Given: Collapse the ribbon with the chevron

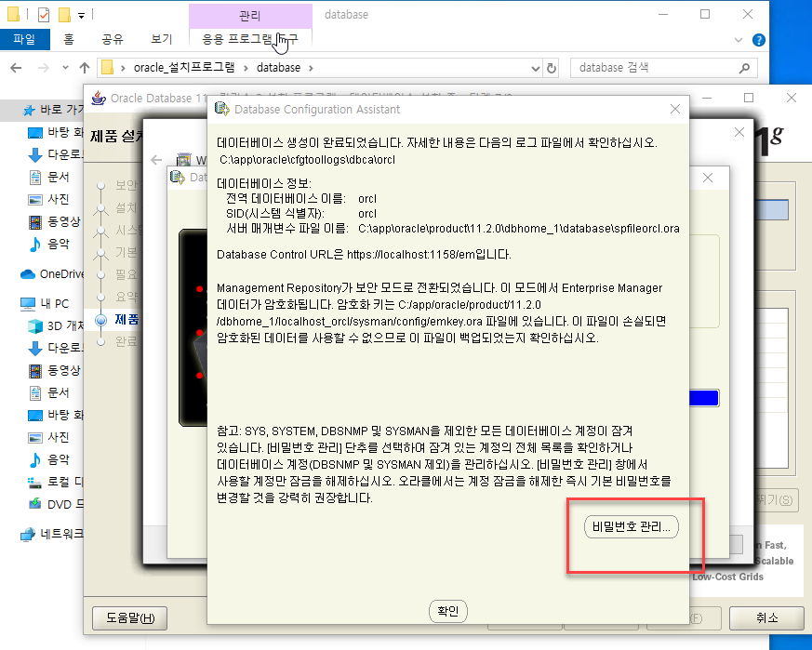Looking at the screenshot, I should (x=739, y=40).
